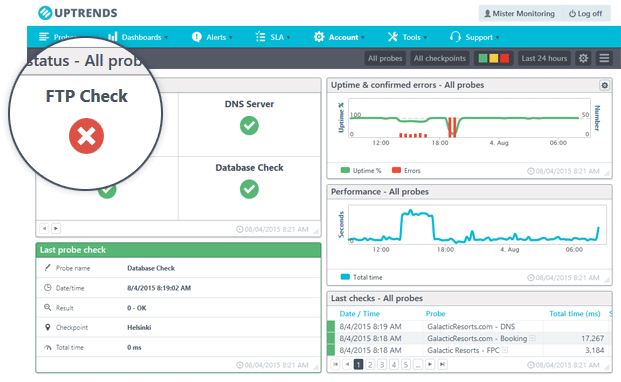Viewport: 621px width, 382px height.
Task: Toggle the Errors legend item
Action: [406, 171]
